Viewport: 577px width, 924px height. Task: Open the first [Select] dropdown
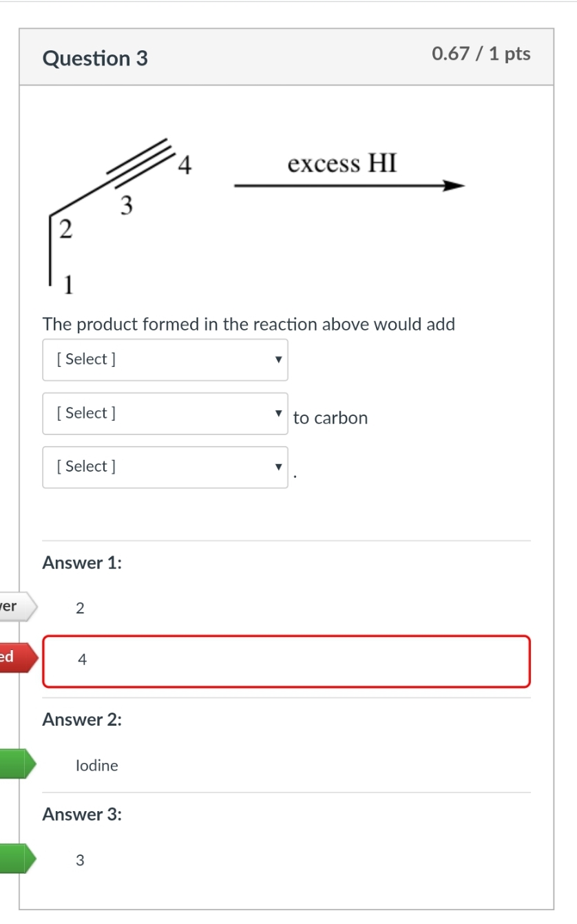165,359
